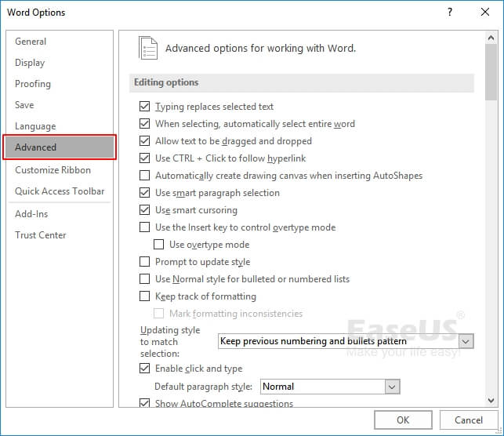Enable Keep track of formatting
The image size is (504, 436).
pos(144,296)
